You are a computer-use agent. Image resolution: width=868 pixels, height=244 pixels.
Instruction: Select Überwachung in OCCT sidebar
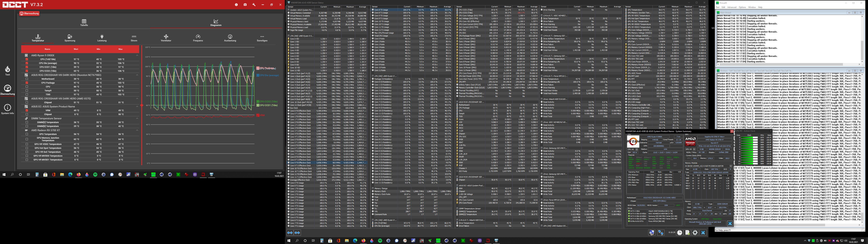click(x=7, y=90)
